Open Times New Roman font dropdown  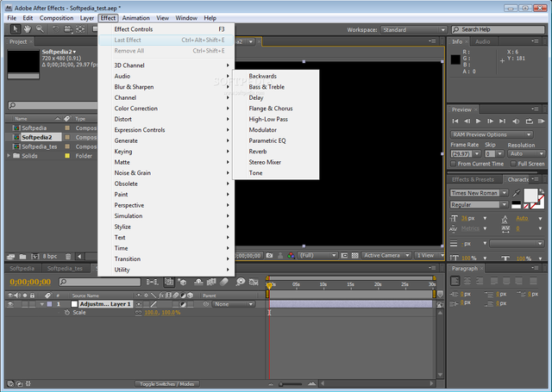tap(480, 193)
